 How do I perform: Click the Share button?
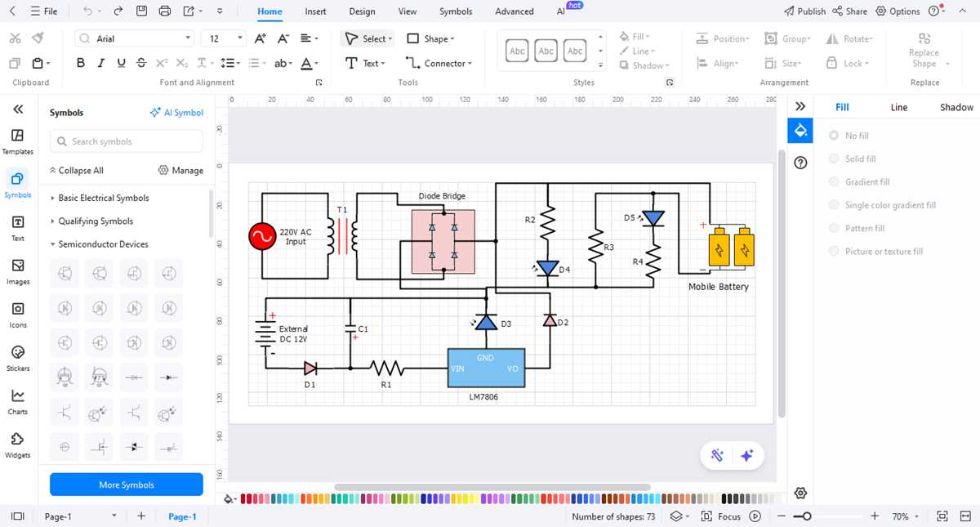click(x=850, y=11)
